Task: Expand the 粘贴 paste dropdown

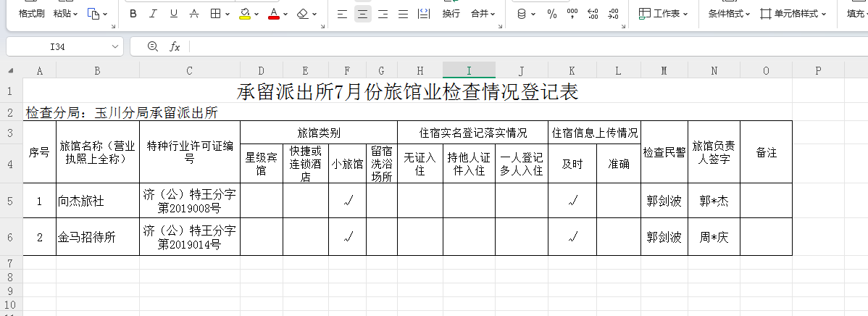Action: tap(75, 14)
